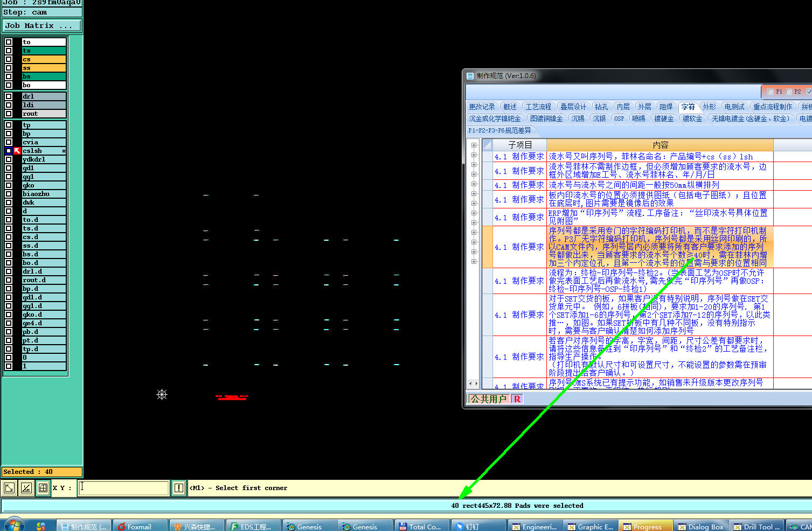
Task: Select the highlighted orange 4.1 制作要求 row
Action: 628,247
